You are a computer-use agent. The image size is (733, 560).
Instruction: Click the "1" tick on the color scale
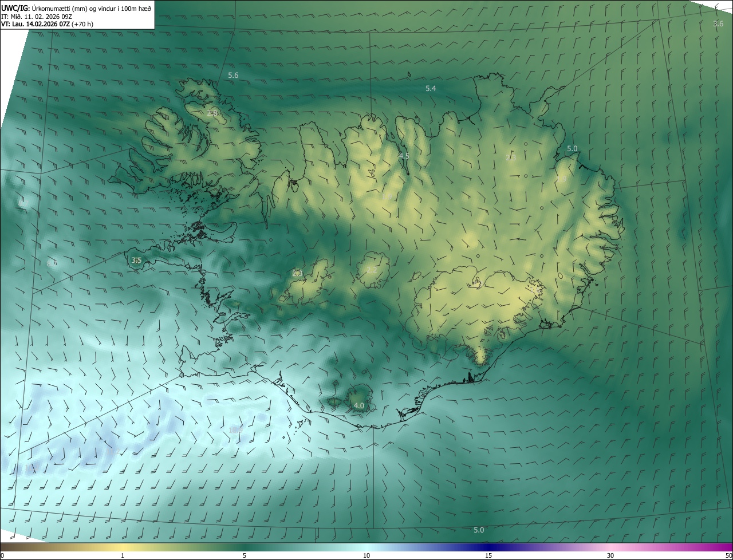coord(123,555)
